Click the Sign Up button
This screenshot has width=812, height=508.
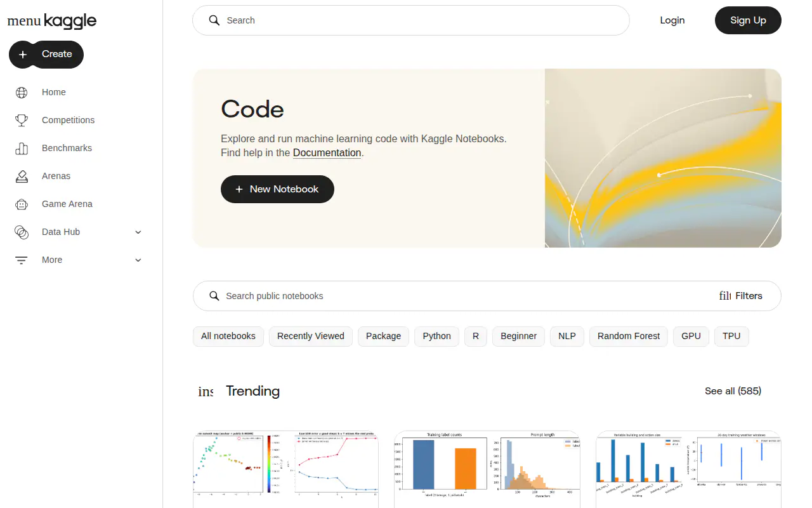point(748,20)
